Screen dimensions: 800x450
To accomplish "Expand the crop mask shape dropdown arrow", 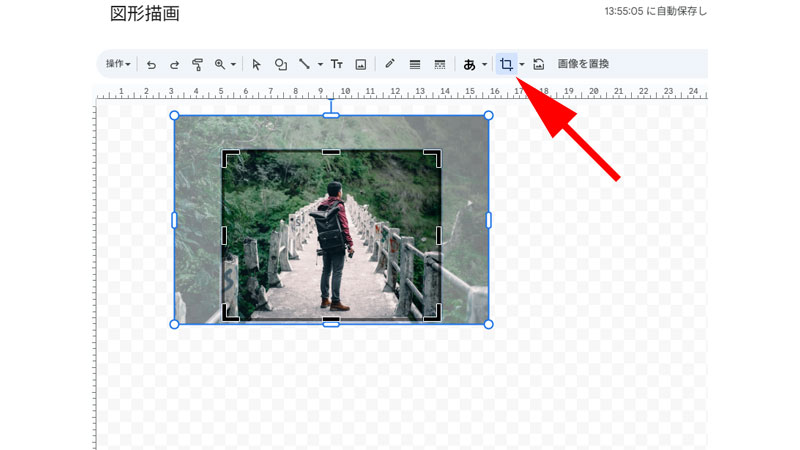I will (522, 64).
